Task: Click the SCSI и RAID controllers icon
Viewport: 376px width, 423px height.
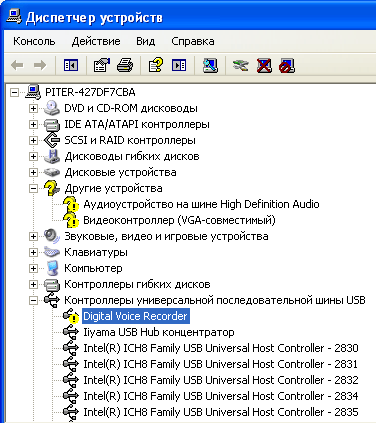Action: tap(52, 140)
